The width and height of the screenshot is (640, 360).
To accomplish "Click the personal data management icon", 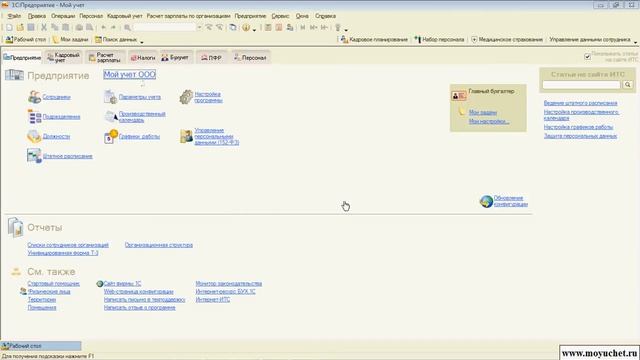I will pos(186,136).
